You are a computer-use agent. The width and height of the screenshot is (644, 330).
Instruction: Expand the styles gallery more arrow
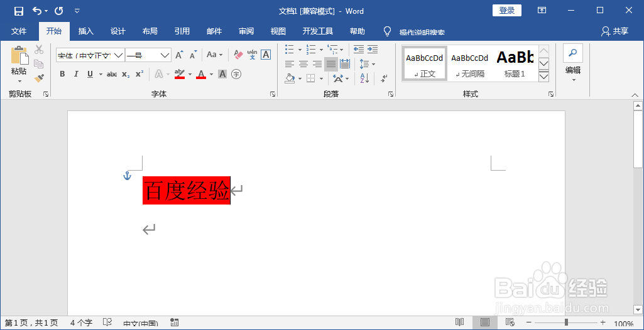[x=543, y=77]
